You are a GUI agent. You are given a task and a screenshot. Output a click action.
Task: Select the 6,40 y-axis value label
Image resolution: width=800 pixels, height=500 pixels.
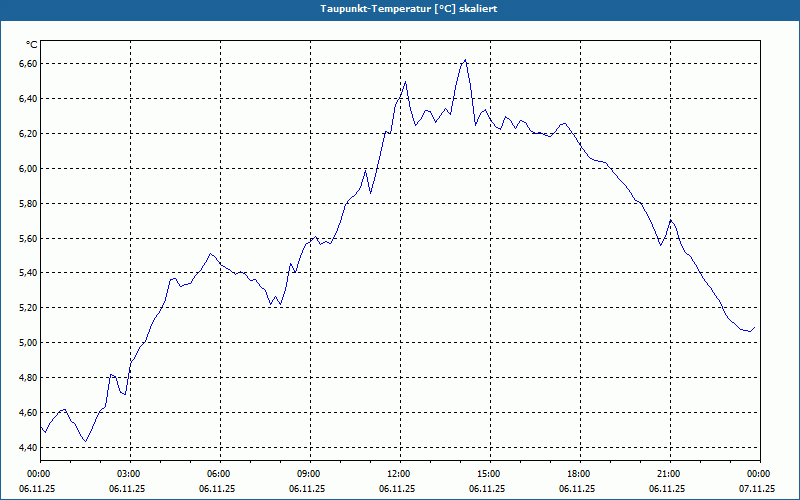point(28,98)
